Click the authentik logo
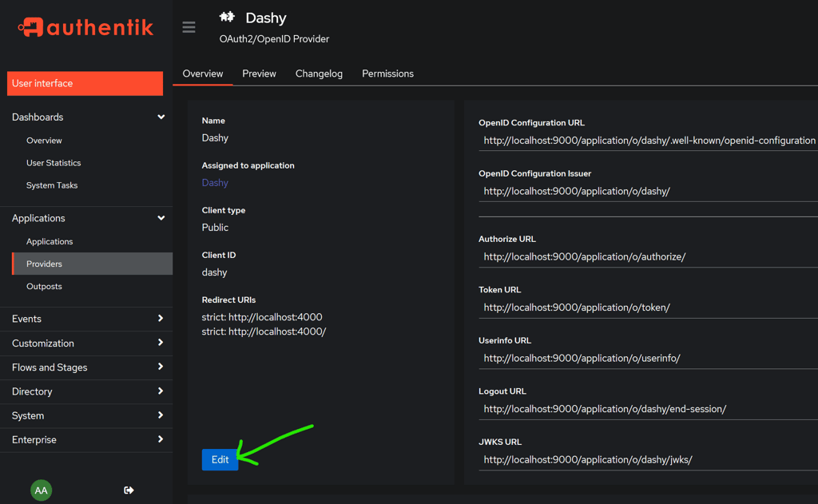Viewport: 818px width, 504px height. pyautogui.click(x=86, y=27)
